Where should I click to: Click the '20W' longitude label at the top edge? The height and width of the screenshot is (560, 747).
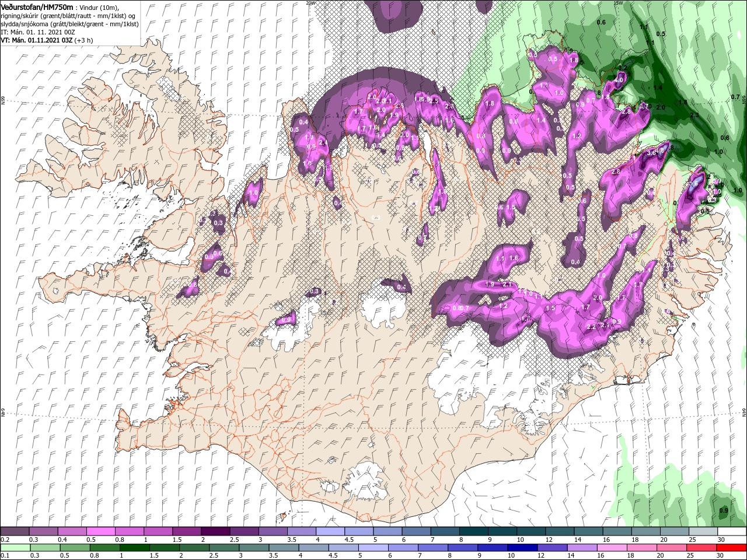point(310,3)
